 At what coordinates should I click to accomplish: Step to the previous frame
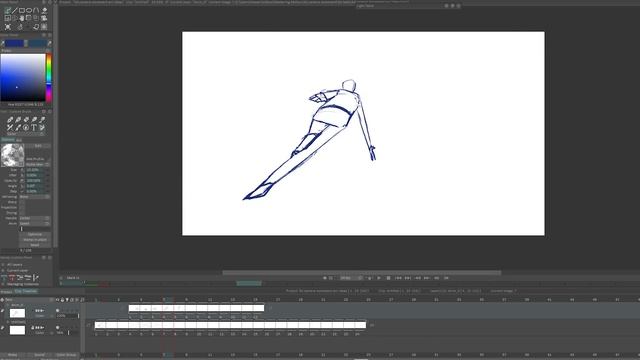(417, 278)
